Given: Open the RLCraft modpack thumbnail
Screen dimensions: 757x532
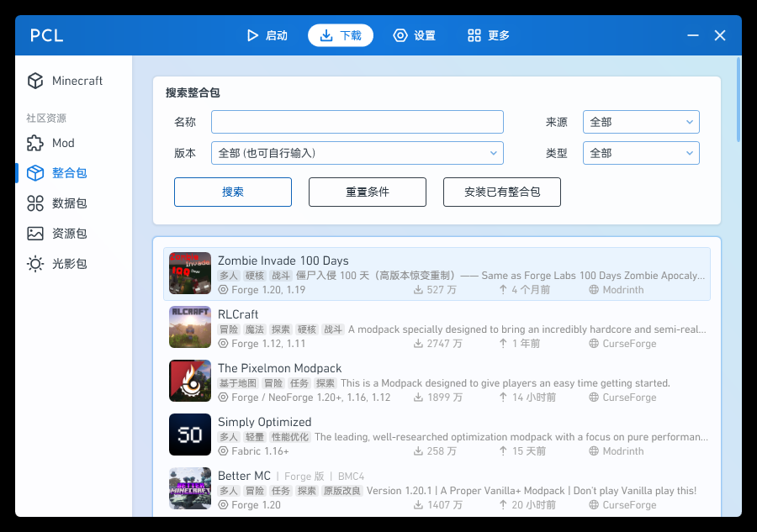Looking at the screenshot, I should (190, 327).
